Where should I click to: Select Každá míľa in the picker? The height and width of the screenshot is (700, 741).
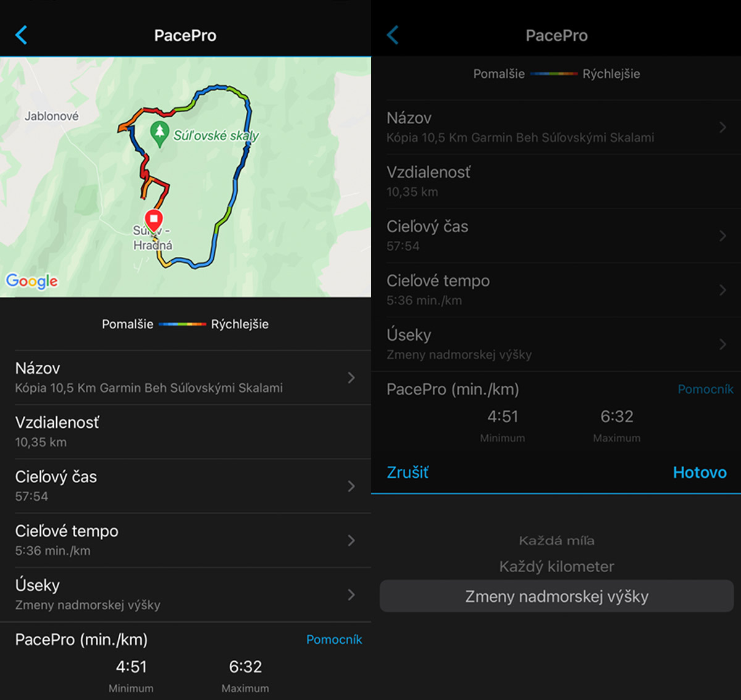point(556,541)
